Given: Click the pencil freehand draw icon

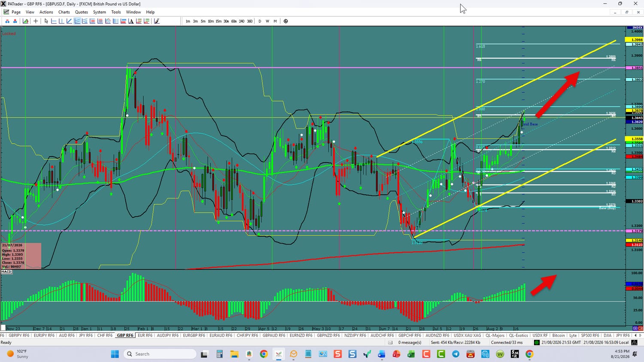Looking at the screenshot, I should [157, 21].
